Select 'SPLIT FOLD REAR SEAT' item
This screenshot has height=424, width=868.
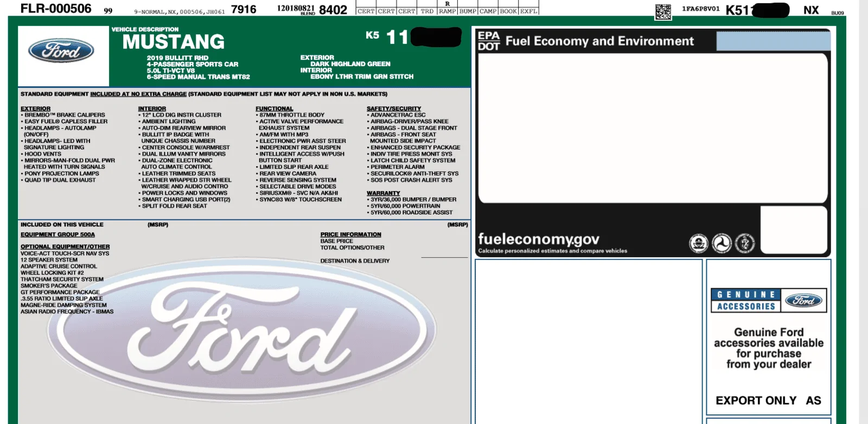click(x=173, y=206)
